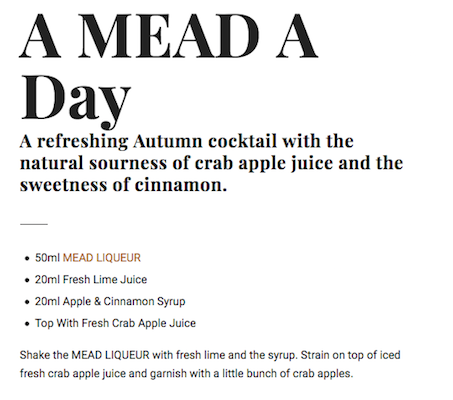
Task: Click the 'A MEAD A' heading line
Action: pyautogui.click(x=168, y=36)
